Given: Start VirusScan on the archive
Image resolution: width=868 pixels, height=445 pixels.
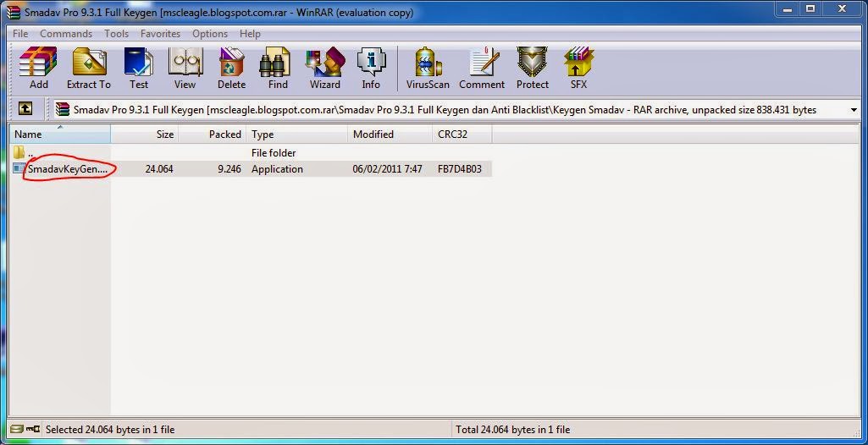Looking at the screenshot, I should coord(428,69).
